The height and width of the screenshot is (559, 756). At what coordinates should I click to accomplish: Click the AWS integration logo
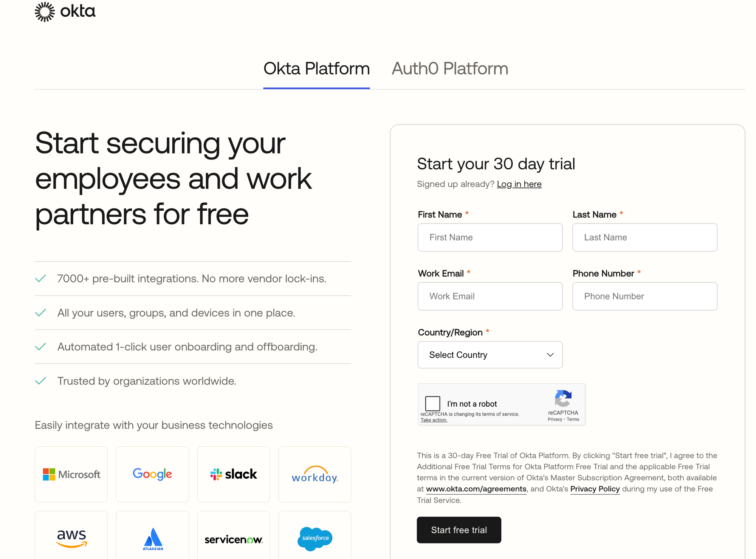pyautogui.click(x=71, y=538)
